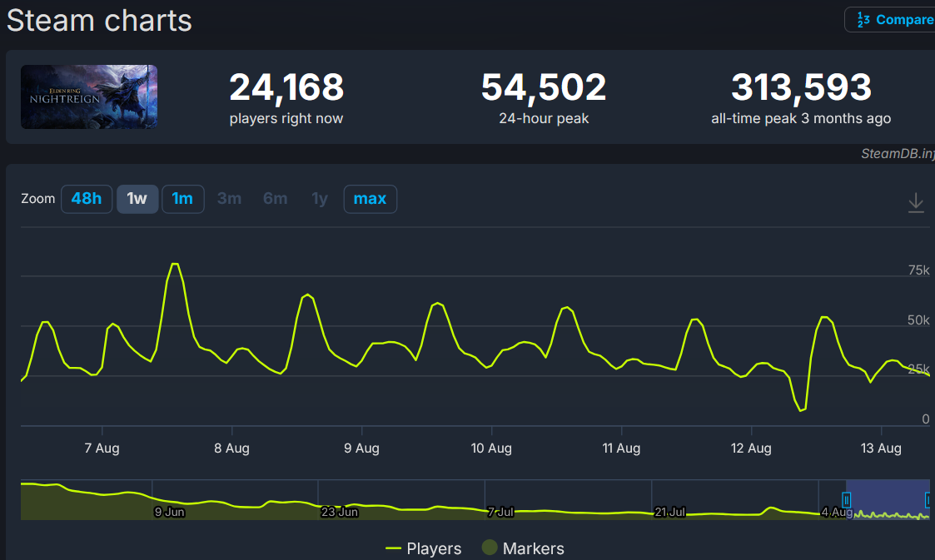Click the 13 Aug axis label

pos(882,448)
